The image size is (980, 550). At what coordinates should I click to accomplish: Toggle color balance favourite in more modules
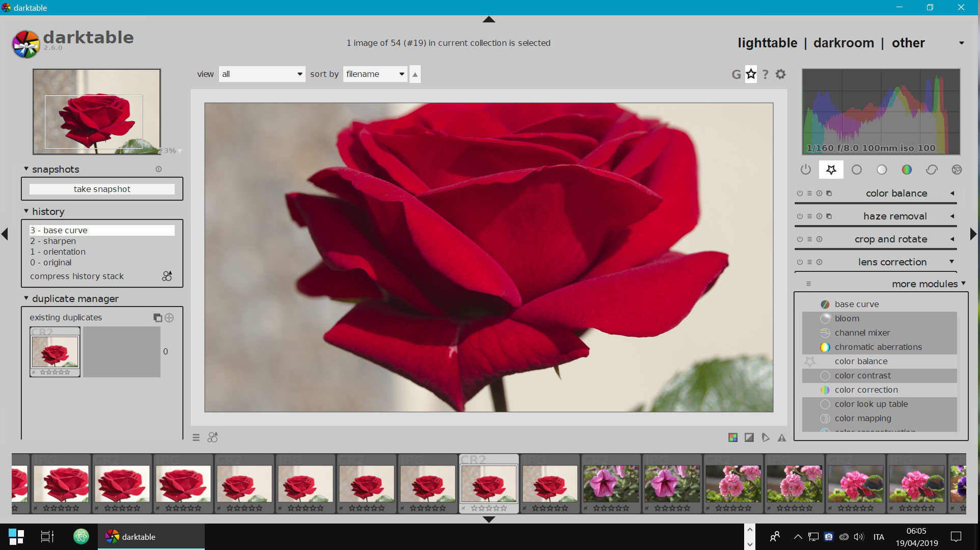[880, 361]
